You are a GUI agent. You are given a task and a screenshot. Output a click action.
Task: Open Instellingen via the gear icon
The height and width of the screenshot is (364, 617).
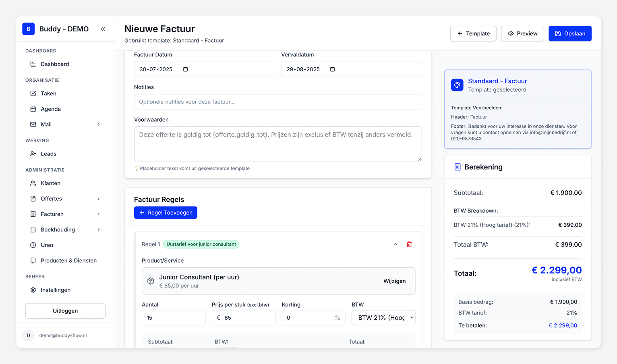(x=33, y=290)
